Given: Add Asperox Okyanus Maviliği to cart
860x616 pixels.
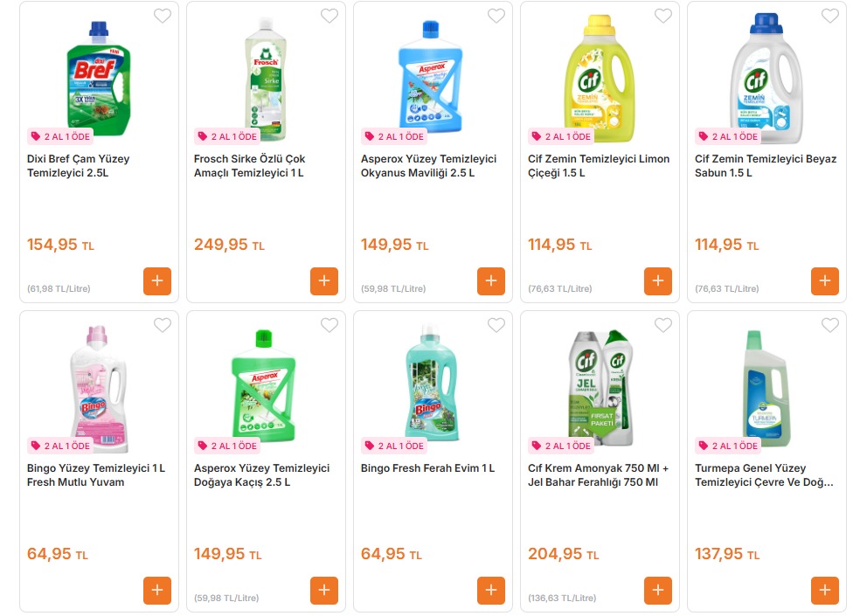Looking at the screenshot, I should pos(491,281).
